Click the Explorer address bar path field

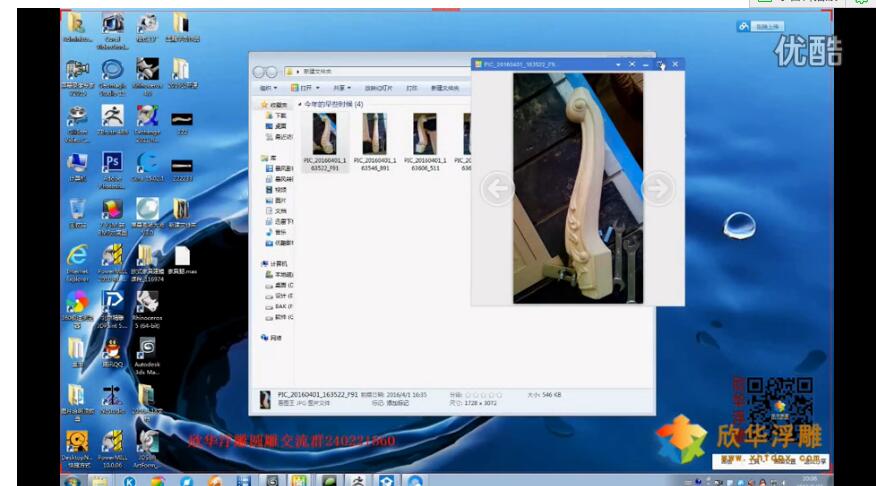(377, 72)
